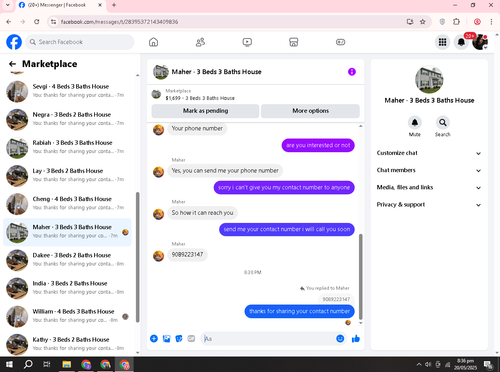Click the browser address bar URL
This screenshot has height=372, width=500.
(x=119, y=22)
